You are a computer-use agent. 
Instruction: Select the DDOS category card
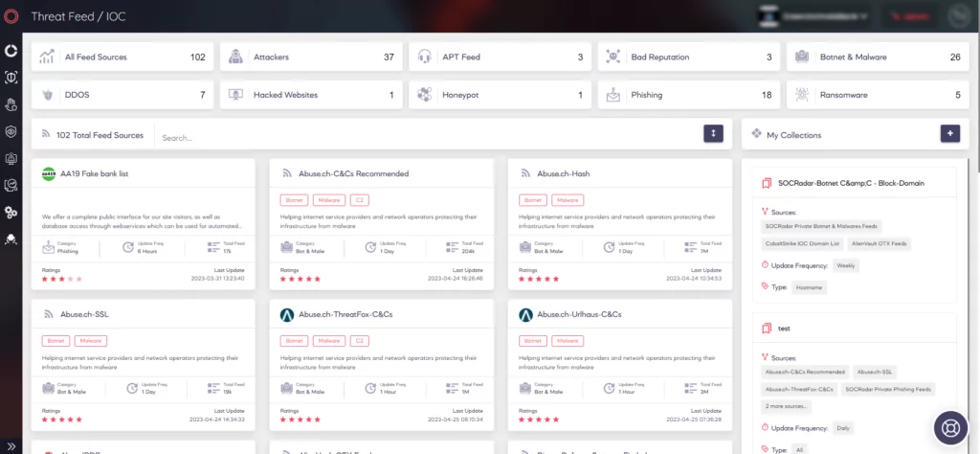[122, 95]
